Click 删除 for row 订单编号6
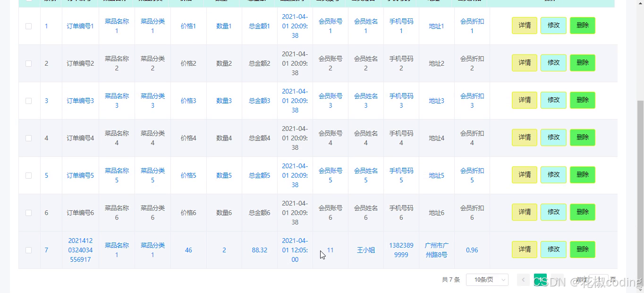Image resolution: width=644 pixels, height=293 pixels. (583, 212)
